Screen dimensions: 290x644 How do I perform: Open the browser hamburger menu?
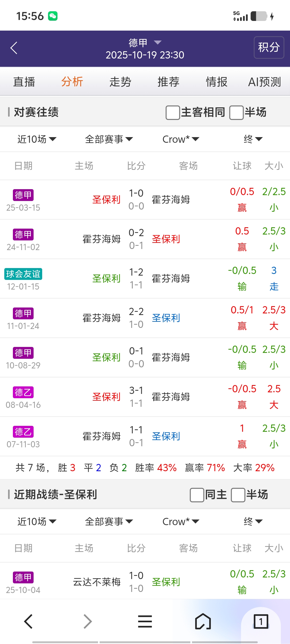point(145,621)
